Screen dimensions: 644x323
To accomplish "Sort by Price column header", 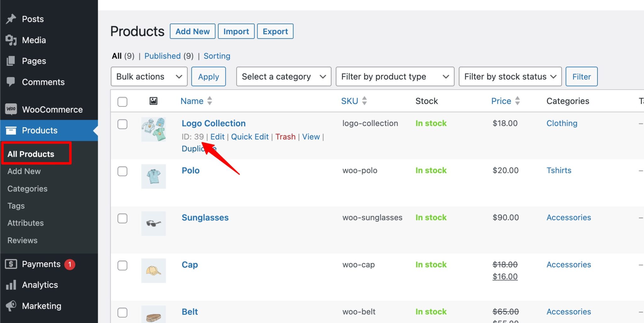I will click(x=501, y=101).
